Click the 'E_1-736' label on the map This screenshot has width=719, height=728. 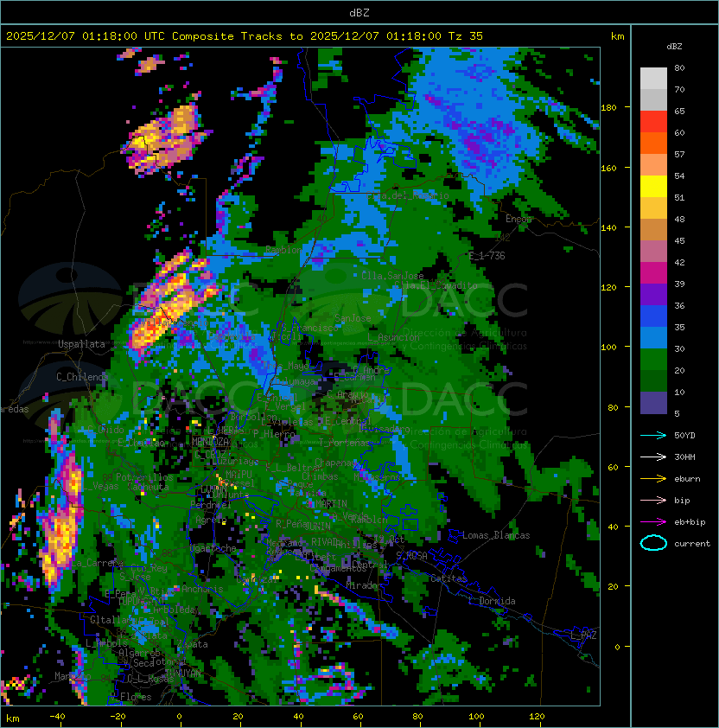pyautogui.click(x=487, y=256)
